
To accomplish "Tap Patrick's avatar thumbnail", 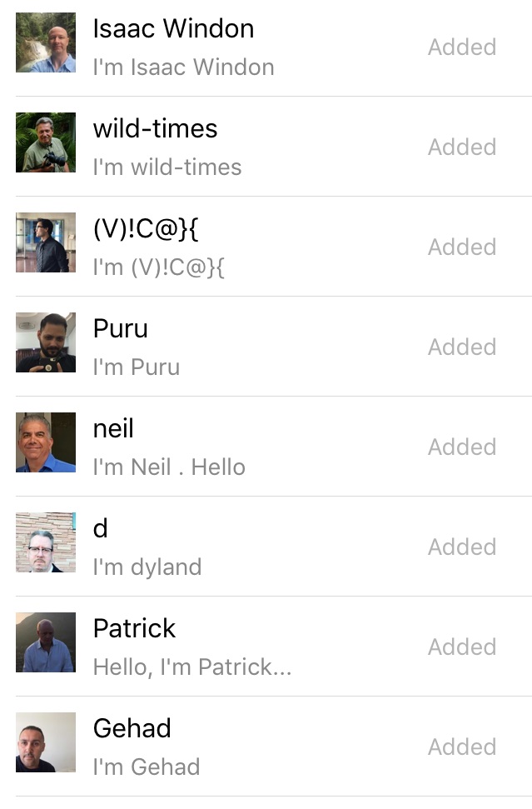I will tap(46, 642).
